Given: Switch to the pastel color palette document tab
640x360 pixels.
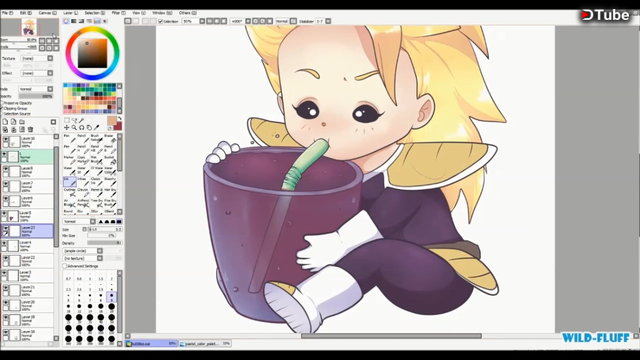Looking at the screenshot, I should click(204, 344).
